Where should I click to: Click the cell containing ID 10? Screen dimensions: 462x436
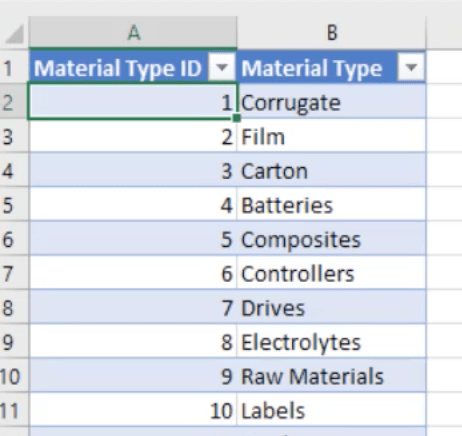click(133, 410)
